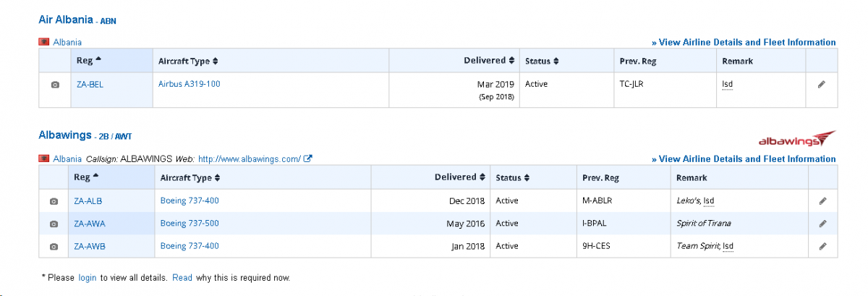Click camera icon in ZA-AWA row
The image size is (868, 296).
coord(54,224)
